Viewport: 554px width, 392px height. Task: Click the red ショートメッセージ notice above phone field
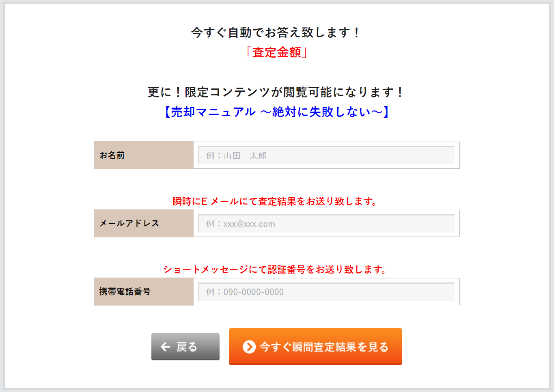[x=276, y=269]
